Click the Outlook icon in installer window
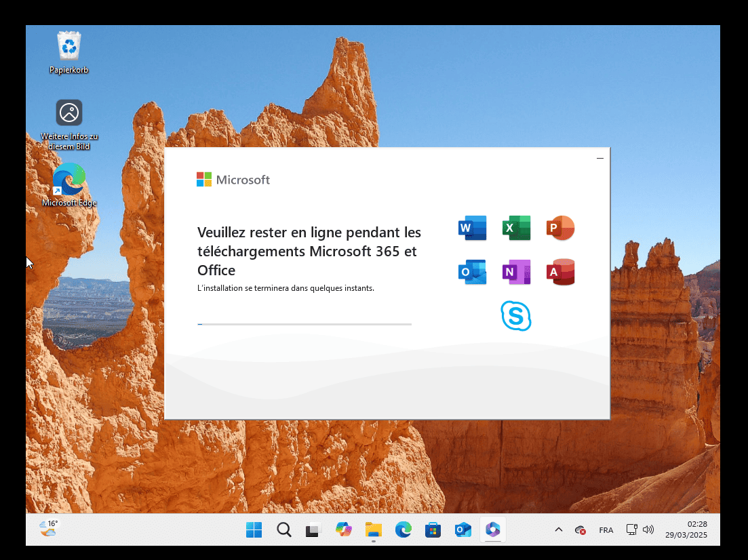 (473, 272)
